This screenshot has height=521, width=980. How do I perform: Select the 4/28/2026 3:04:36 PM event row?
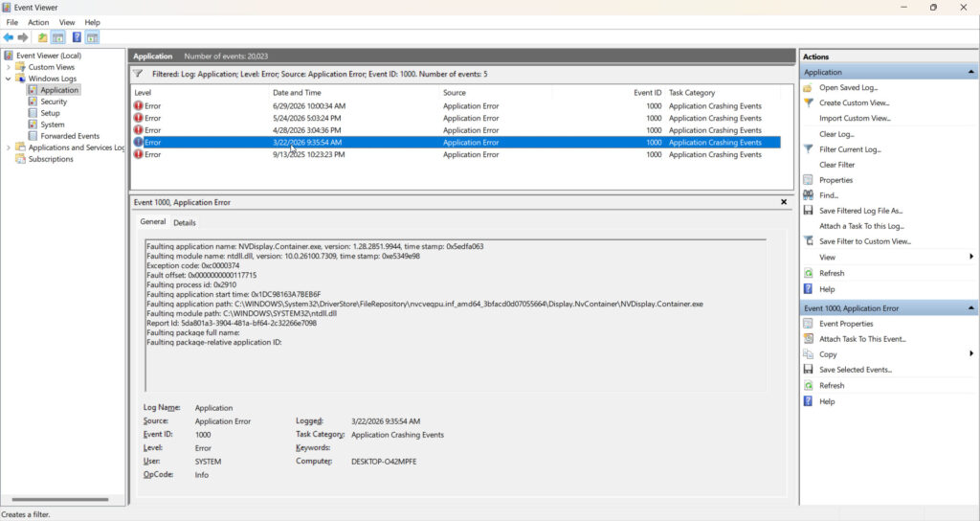click(x=456, y=130)
